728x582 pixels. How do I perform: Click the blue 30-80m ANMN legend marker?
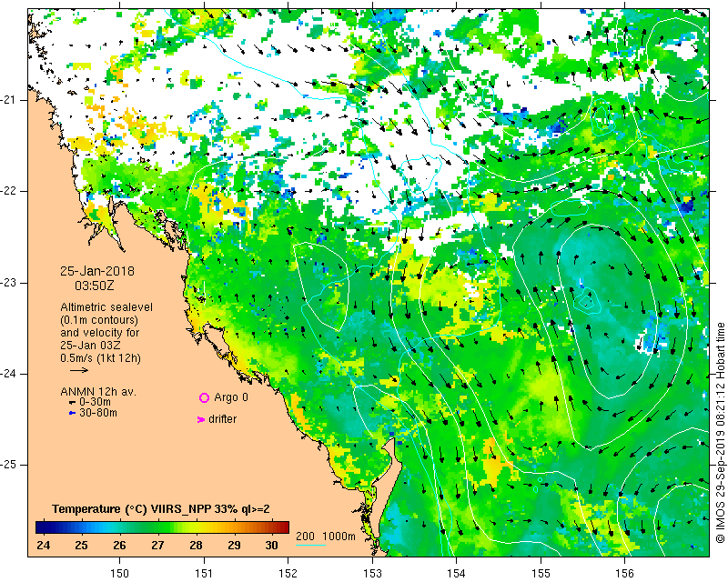click(72, 413)
